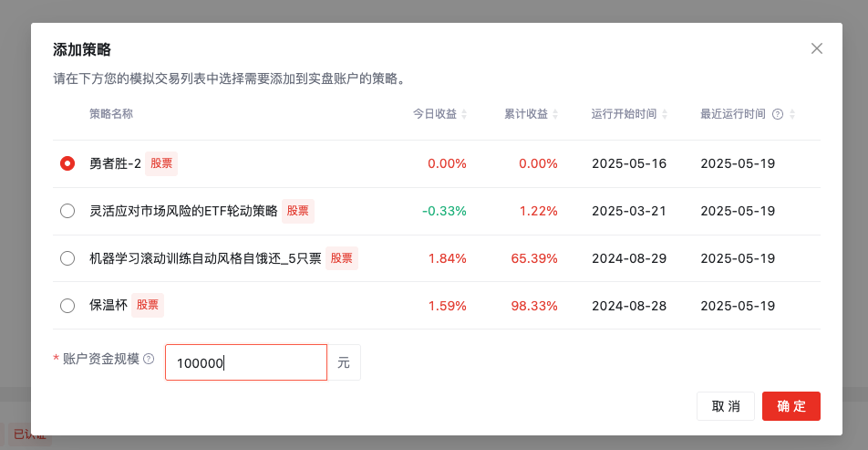The height and width of the screenshot is (450, 868).
Task: Click the 元 unit suffix box
Action: [x=344, y=362]
